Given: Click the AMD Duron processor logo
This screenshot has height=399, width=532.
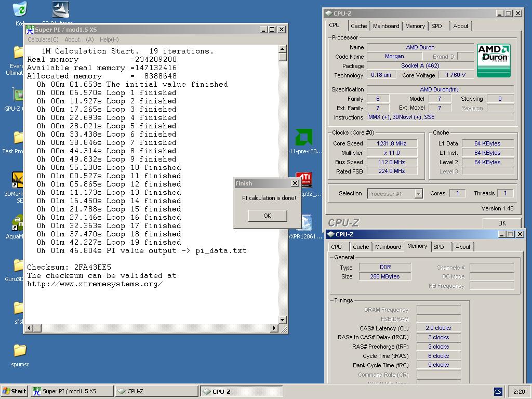Looking at the screenshot, I should [494, 60].
